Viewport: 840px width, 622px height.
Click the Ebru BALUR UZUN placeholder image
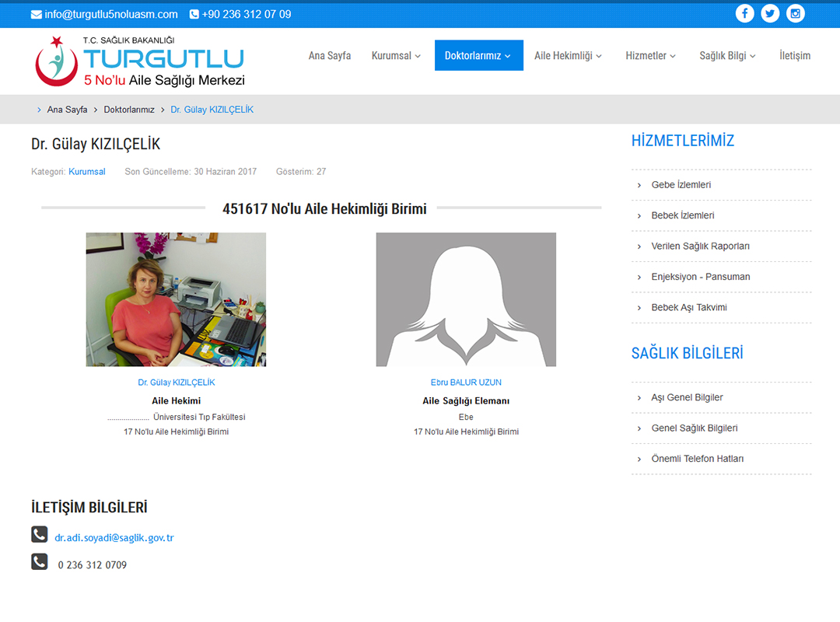click(466, 299)
